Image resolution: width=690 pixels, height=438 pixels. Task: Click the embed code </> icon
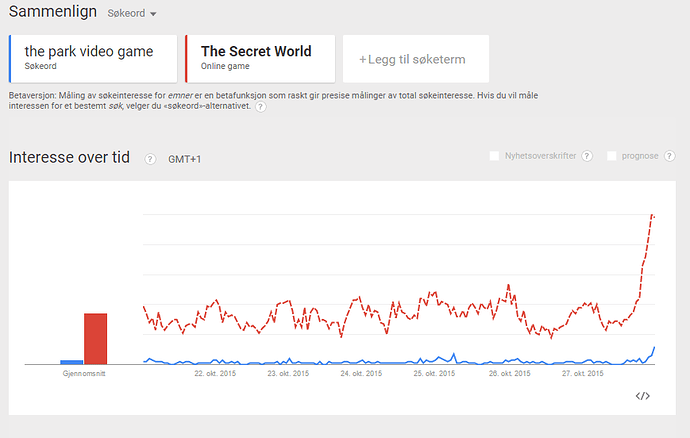coord(642,396)
